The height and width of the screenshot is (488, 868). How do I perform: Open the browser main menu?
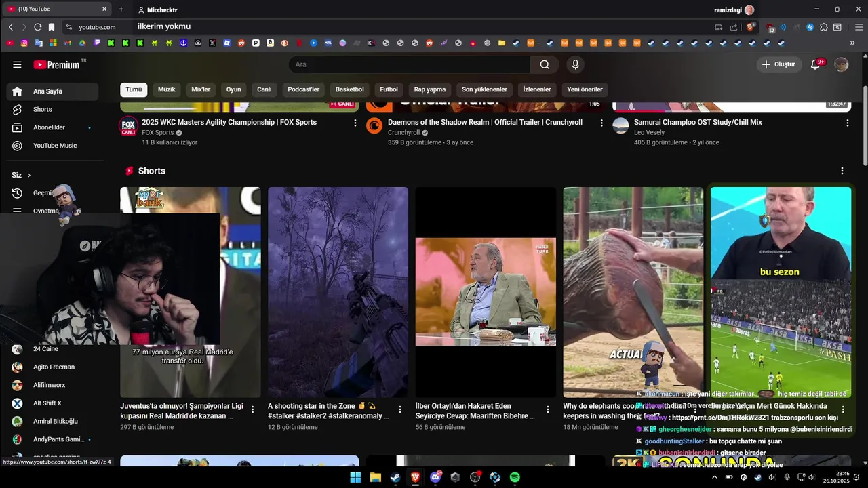click(x=859, y=27)
